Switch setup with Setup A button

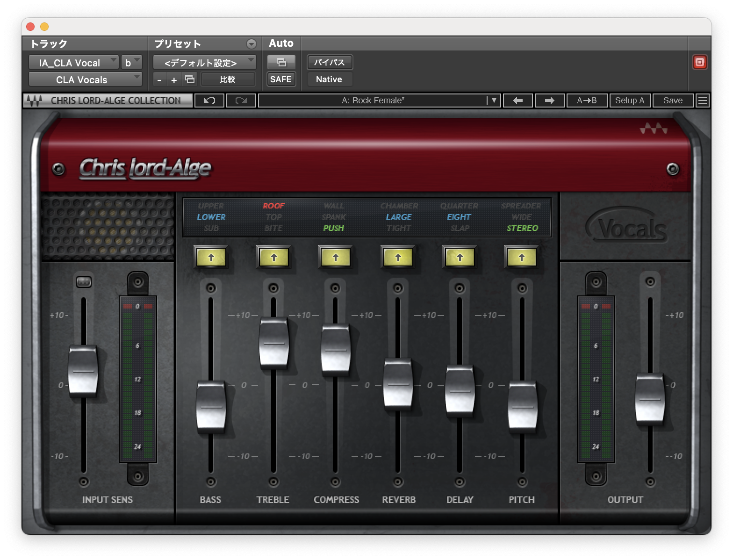coord(630,101)
